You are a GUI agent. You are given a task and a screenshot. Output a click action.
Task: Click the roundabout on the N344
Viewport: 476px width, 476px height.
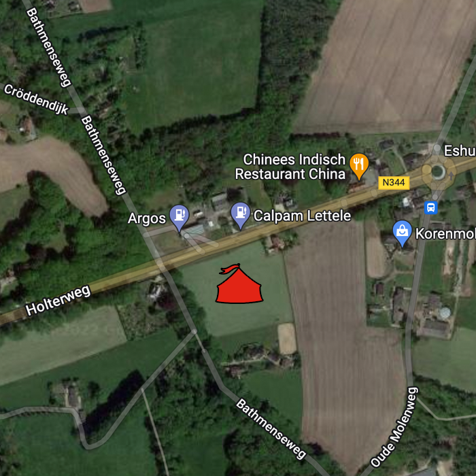click(x=437, y=171)
